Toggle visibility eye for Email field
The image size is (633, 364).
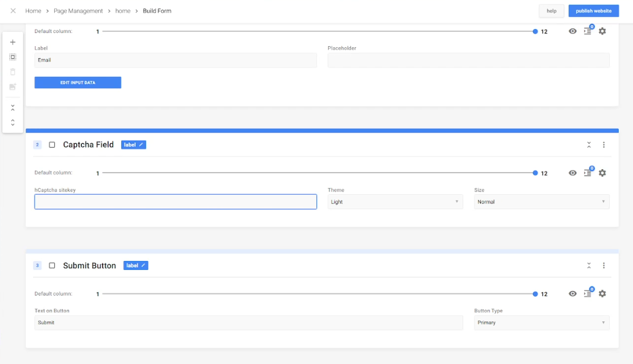[x=573, y=31]
